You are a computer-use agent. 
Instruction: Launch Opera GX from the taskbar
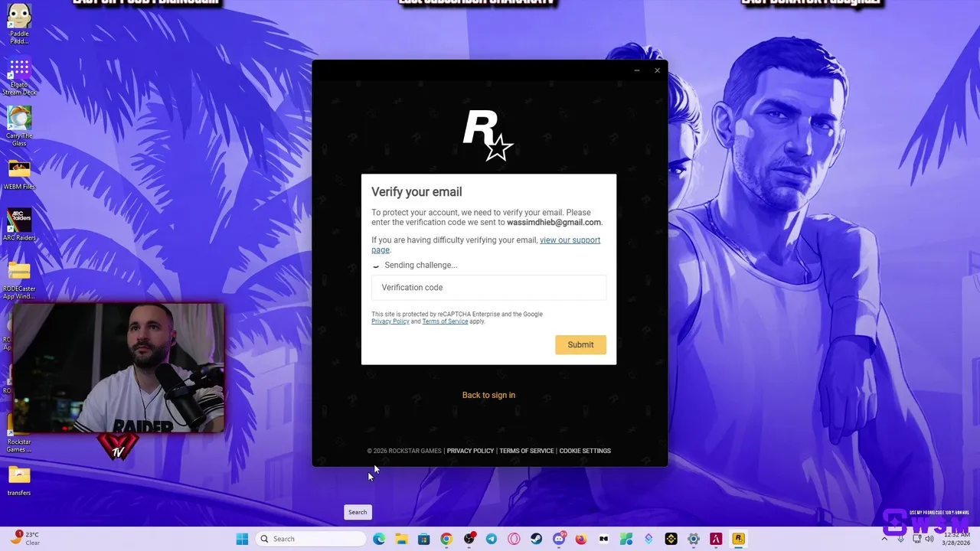(514, 539)
